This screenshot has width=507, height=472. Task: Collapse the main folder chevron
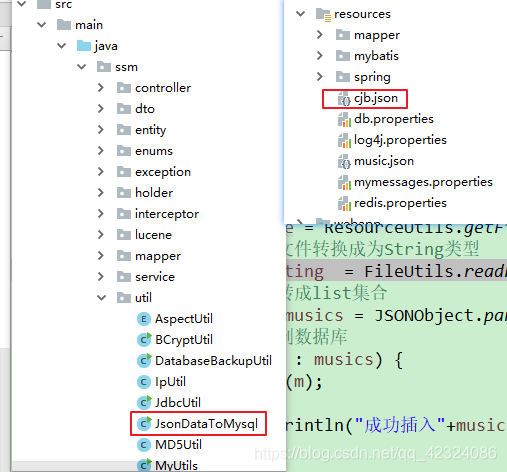[42, 25]
